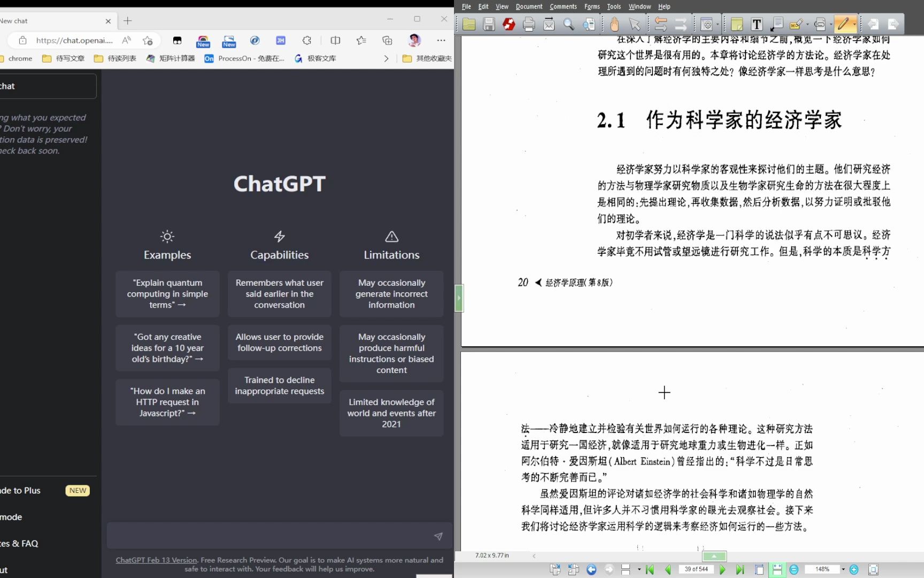Open the gear settings tool in PDF toolbar
This screenshot has width=924, height=578.
click(706, 24)
